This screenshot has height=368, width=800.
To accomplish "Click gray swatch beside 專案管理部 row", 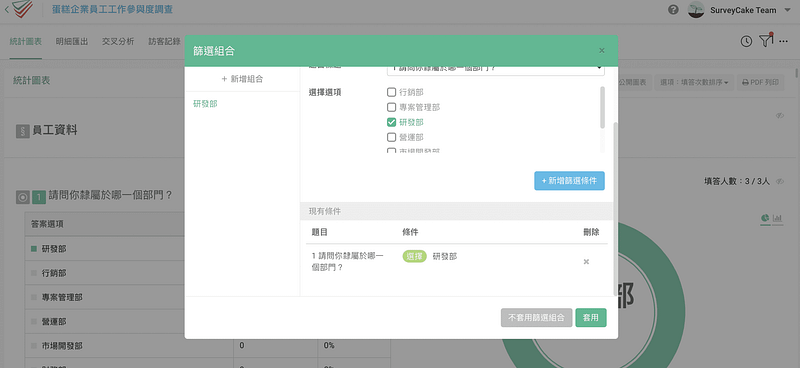I will pyautogui.click(x=34, y=298).
